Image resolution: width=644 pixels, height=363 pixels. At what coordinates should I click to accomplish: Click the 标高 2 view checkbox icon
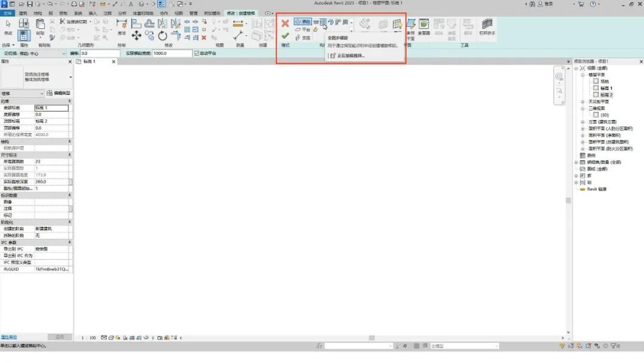[x=596, y=94]
